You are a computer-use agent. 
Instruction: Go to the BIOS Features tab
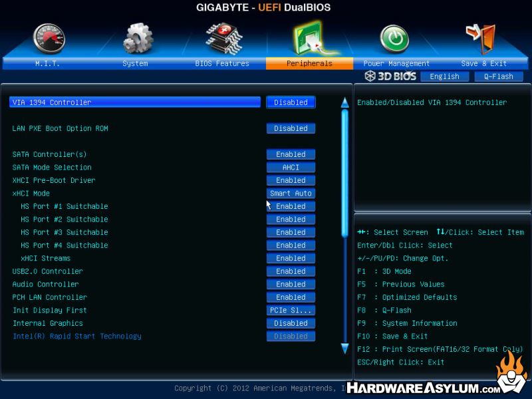[222, 63]
